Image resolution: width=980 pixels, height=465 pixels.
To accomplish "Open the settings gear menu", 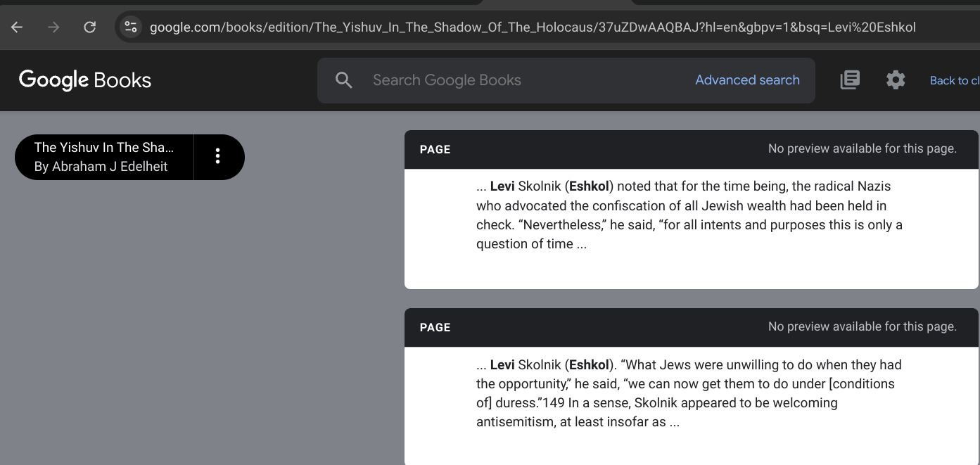I will [x=896, y=80].
